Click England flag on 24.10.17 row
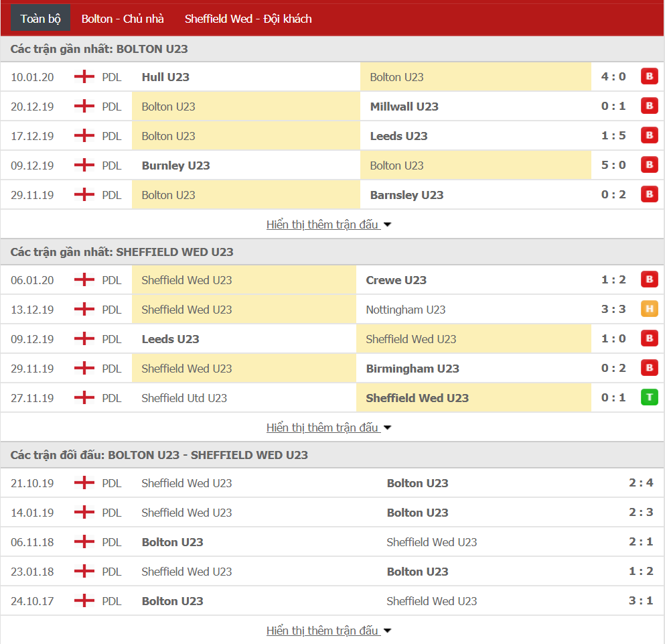 tap(84, 600)
